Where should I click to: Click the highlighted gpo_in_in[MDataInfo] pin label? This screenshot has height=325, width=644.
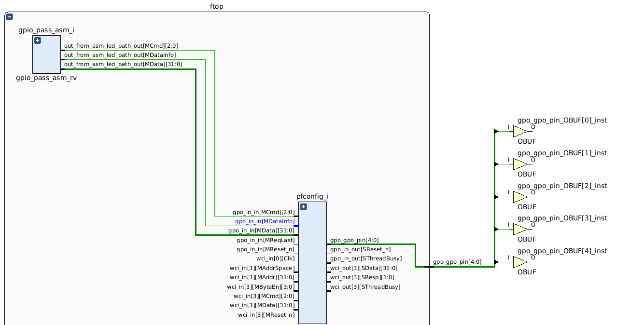pos(265,221)
